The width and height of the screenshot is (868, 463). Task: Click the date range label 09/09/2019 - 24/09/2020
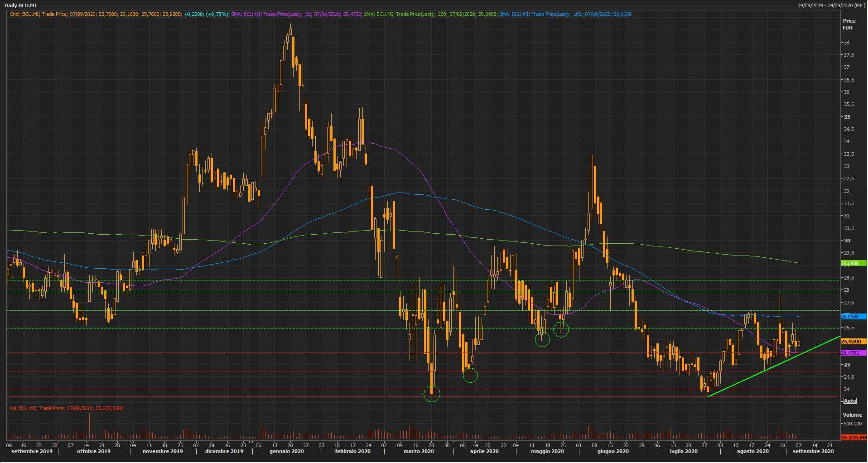(x=831, y=5)
